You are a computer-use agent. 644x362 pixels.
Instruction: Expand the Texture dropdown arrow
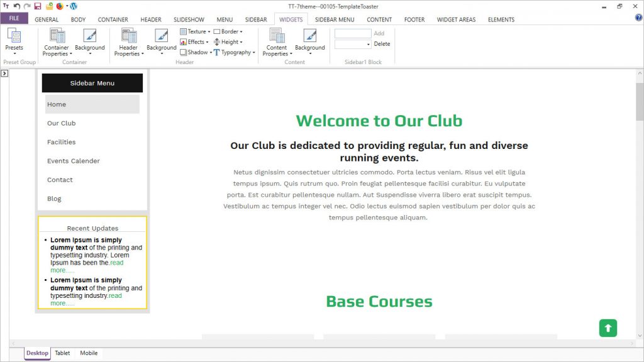(209, 32)
